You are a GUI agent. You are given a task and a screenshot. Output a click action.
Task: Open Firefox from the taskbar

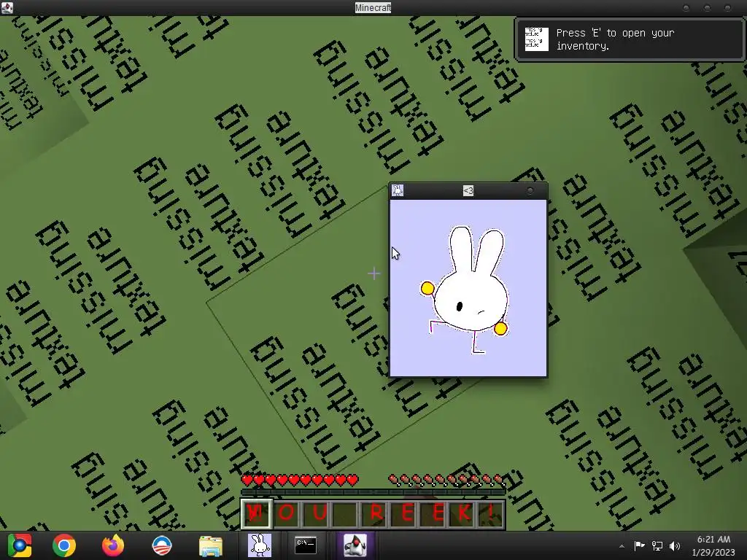(x=113, y=545)
